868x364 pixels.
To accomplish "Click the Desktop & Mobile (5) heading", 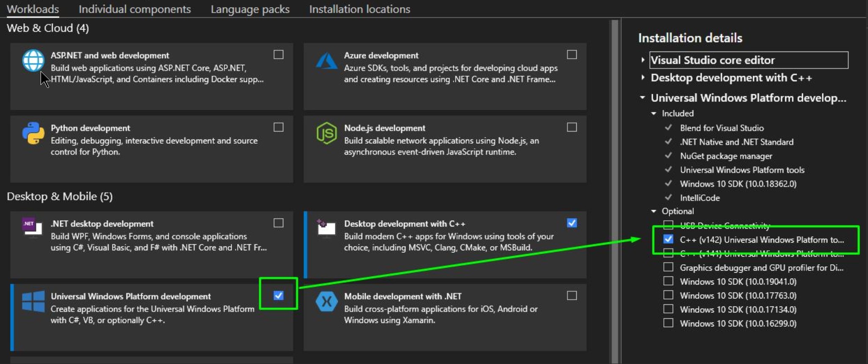I will coord(60,196).
